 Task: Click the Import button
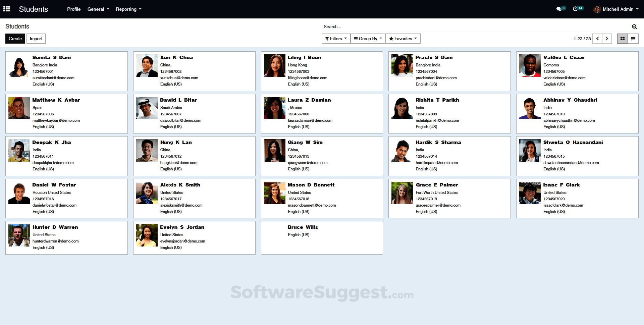[36, 39]
